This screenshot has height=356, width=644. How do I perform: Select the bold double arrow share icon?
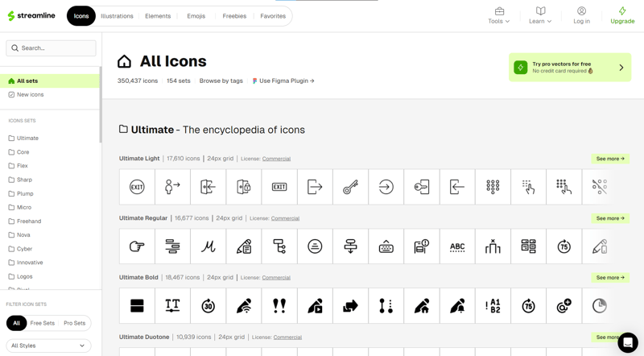[350, 306]
